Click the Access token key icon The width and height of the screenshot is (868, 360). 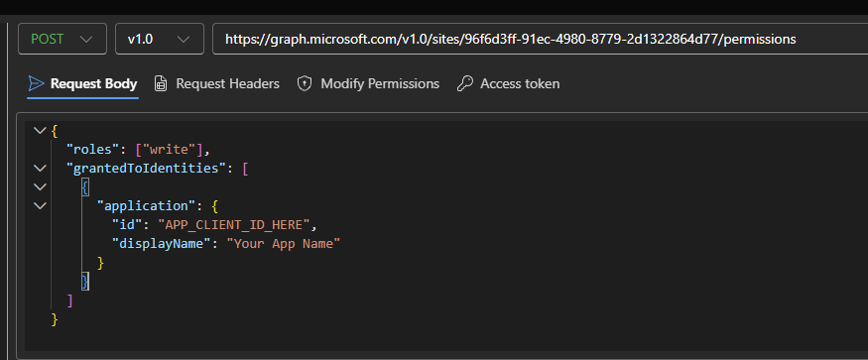465,83
